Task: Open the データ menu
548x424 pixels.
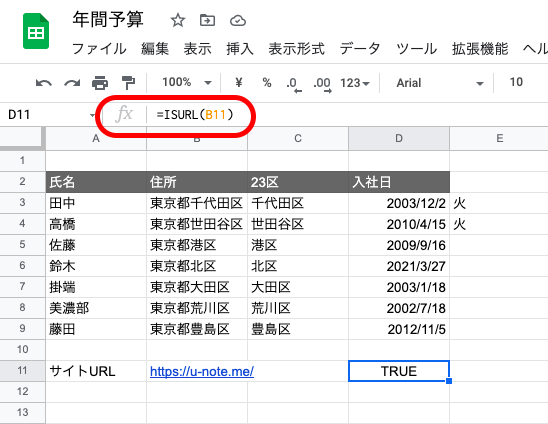Action: click(360, 49)
